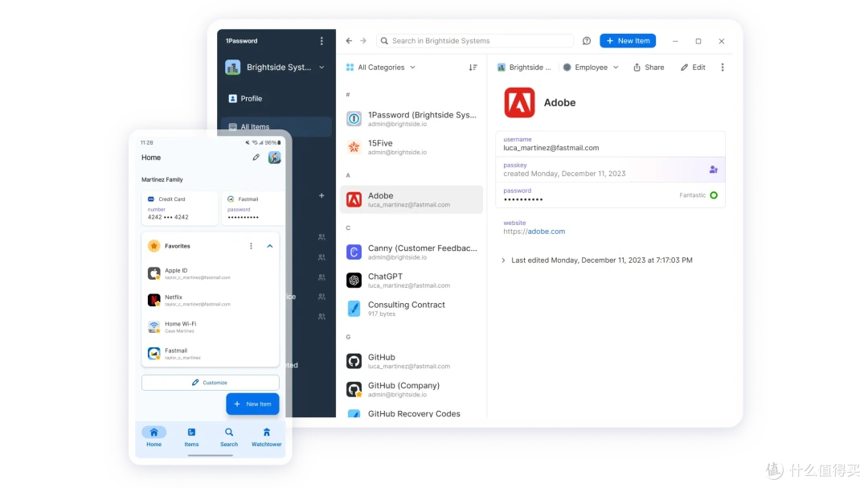The width and height of the screenshot is (868, 488).
Task: Click the passkey field row
Action: [610, 170]
